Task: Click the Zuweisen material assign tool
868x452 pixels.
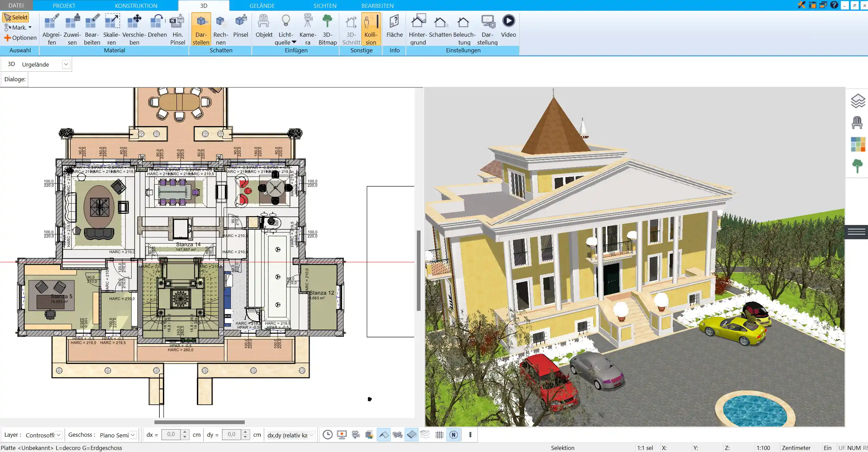Action: pyautogui.click(x=72, y=29)
